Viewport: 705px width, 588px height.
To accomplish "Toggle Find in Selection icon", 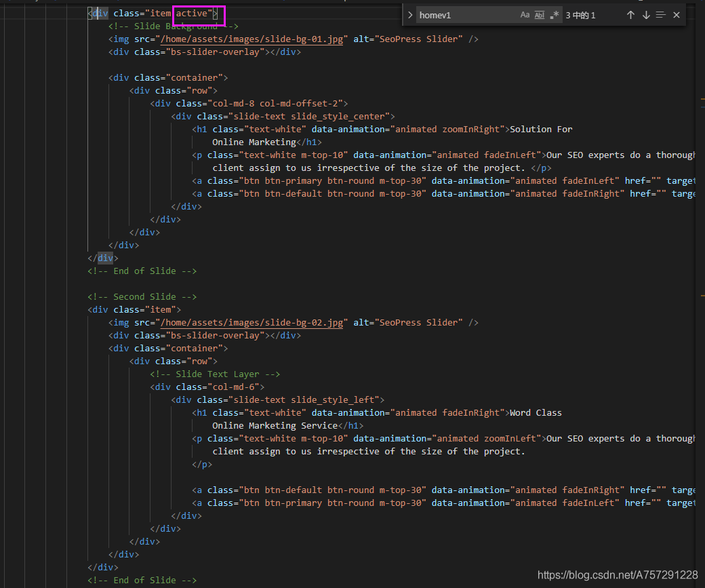I will [660, 15].
